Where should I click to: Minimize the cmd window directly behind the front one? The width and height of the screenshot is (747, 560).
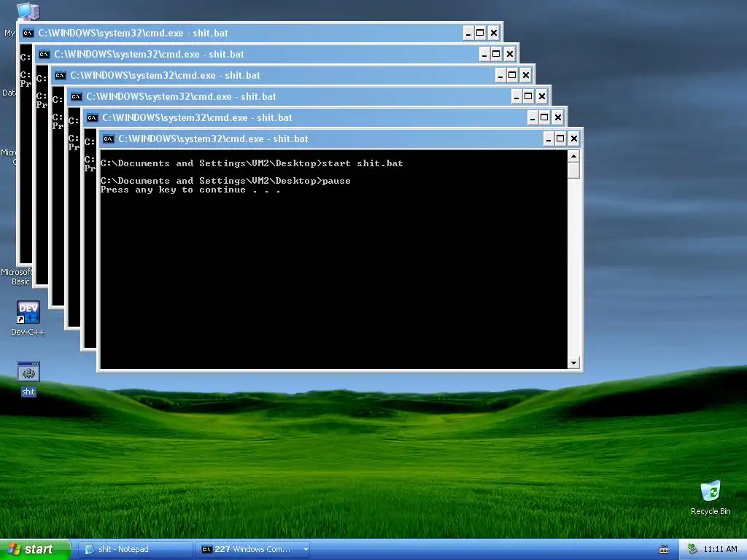[532, 117]
